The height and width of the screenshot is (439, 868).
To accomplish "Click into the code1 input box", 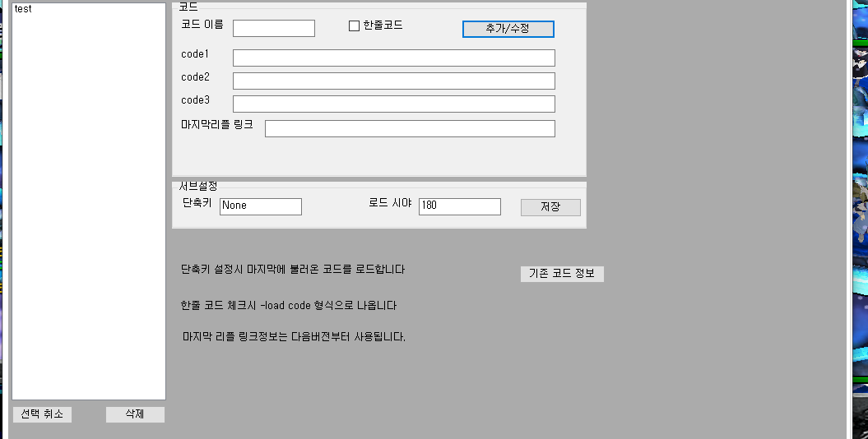I will [393, 58].
